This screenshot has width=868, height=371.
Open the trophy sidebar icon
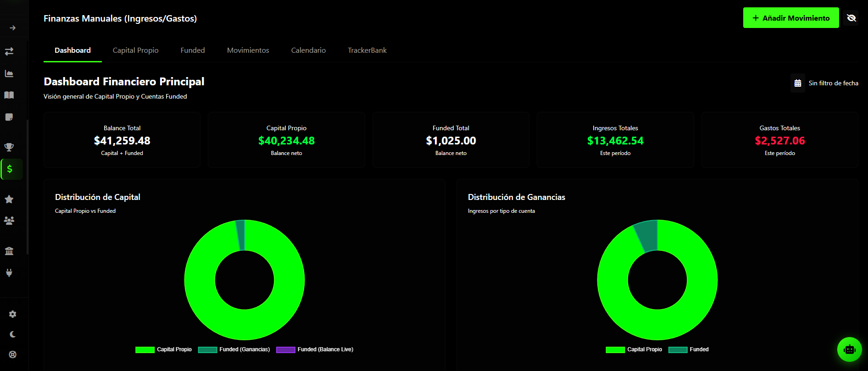(9, 147)
